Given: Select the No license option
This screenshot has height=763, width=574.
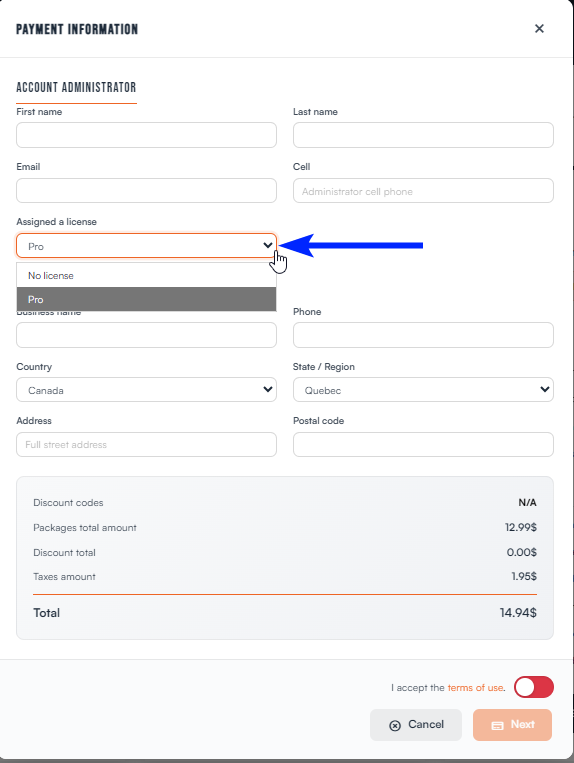Looking at the screenshot, I should tap(146, 275).
